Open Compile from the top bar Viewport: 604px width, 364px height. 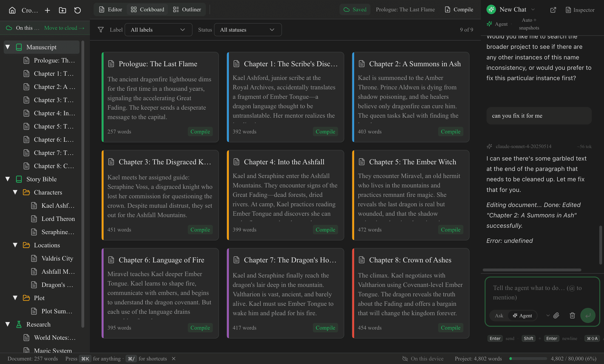click(459, 10)
